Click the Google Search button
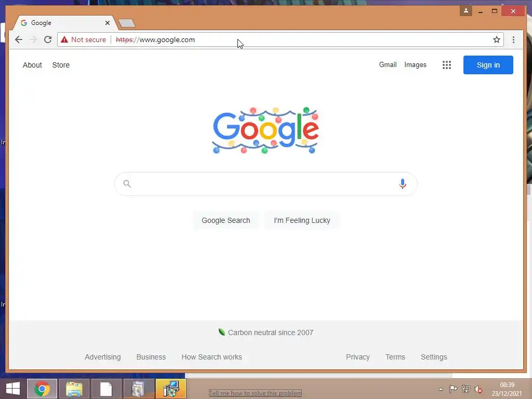This screenshot has height=399, width=532. click(x=225, y=220)
